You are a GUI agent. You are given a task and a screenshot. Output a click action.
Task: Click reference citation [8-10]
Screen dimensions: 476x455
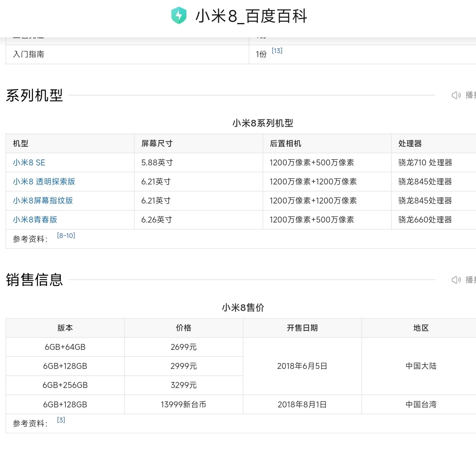tap(66, 236)
